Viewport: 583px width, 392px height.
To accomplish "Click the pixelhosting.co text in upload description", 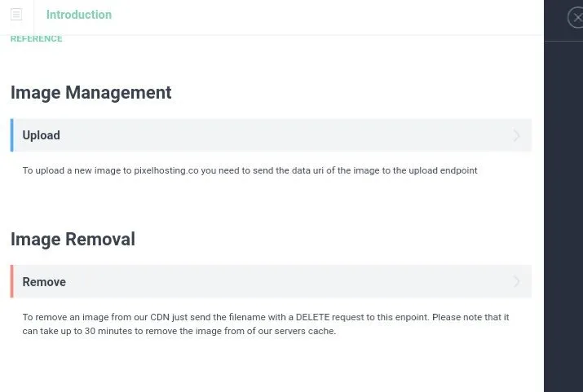I will click(166, 170).
